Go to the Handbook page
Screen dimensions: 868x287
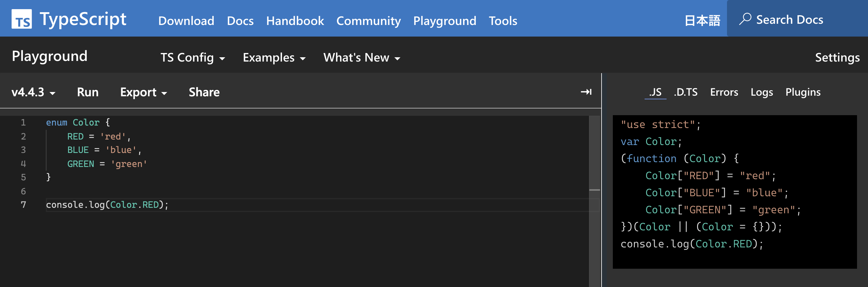tap(295, 21)
